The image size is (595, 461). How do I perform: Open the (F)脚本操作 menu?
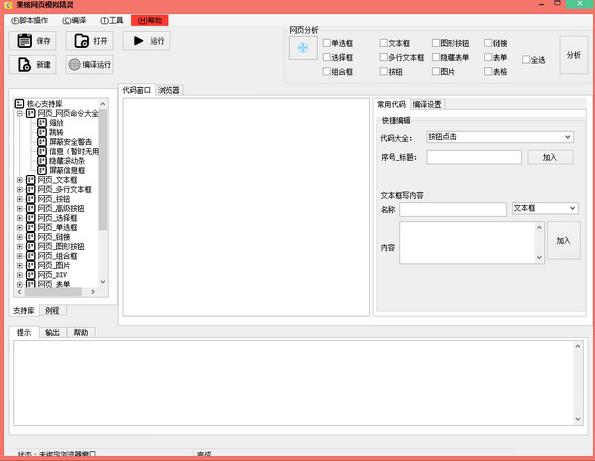(x=30, y=20)
